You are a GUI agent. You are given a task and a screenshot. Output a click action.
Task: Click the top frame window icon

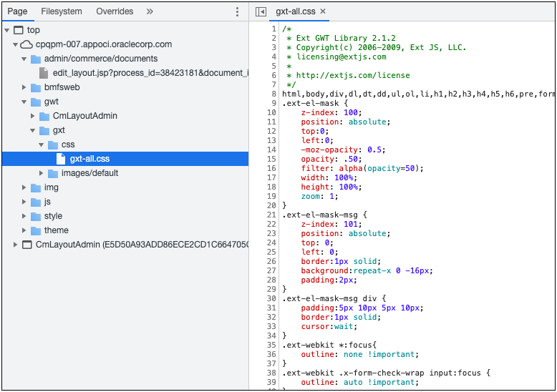pos(19,30)
